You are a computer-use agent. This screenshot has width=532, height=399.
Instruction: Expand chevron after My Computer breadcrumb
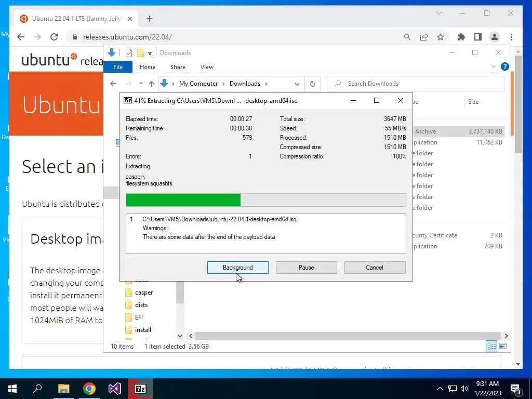point(223,84)
